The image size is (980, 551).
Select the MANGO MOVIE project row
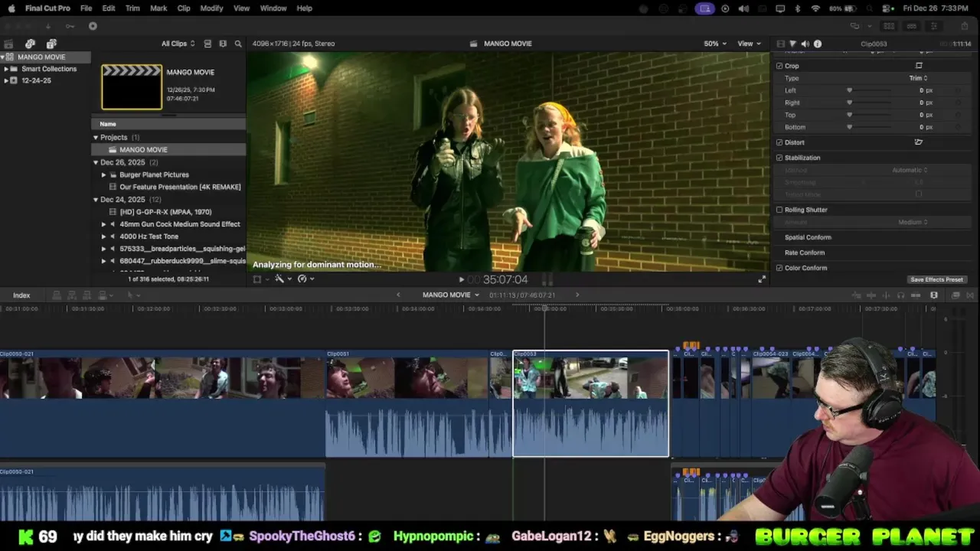(168, 150)
